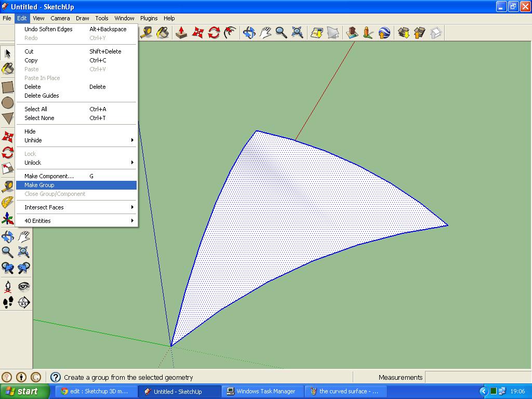Image resolution: width=532 pixels, height=399 pixels.
Task: Open the Camera menu
Action: [60, 18]
